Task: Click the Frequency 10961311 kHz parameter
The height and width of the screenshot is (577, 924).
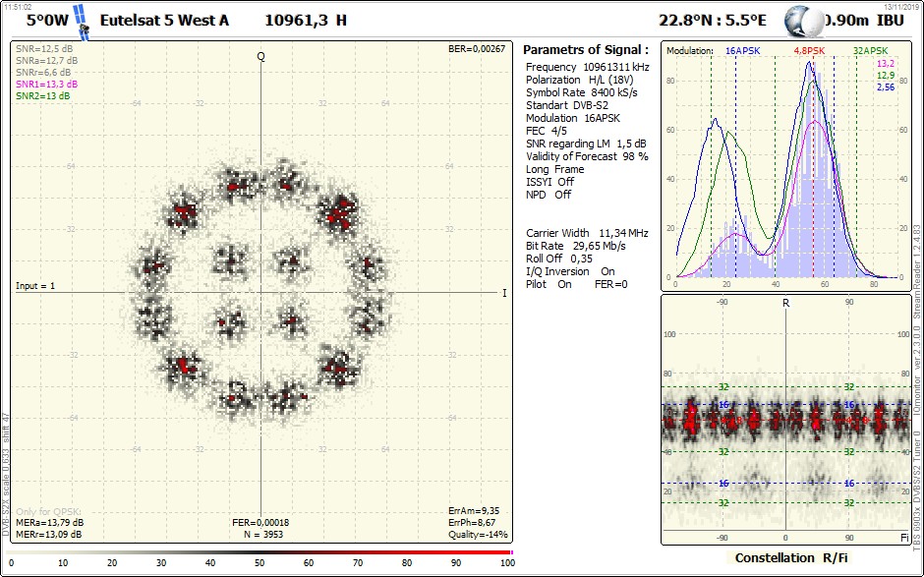Action: tap(587, 67)
